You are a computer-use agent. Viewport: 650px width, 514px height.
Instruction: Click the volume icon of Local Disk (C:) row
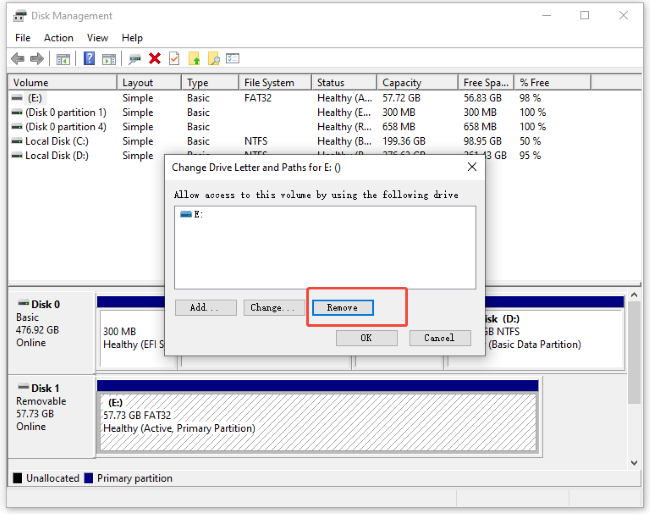click(17, 141)
